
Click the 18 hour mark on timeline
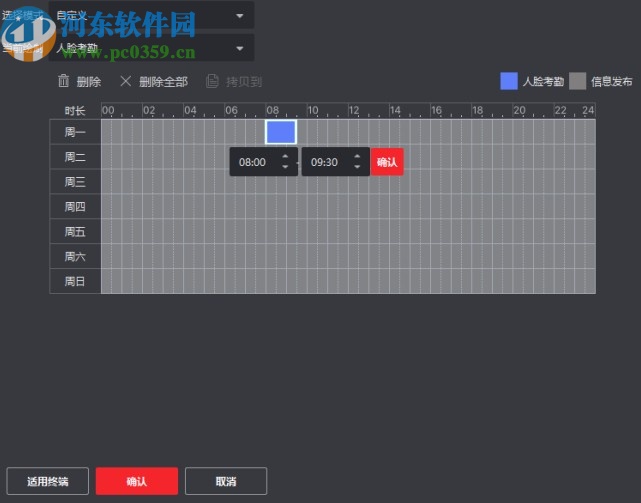(477, 110)
